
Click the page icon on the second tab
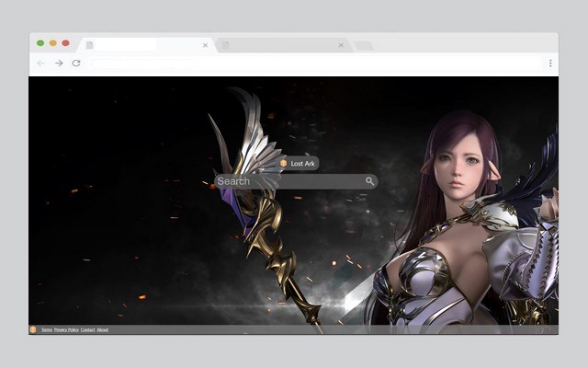point(225,45)
